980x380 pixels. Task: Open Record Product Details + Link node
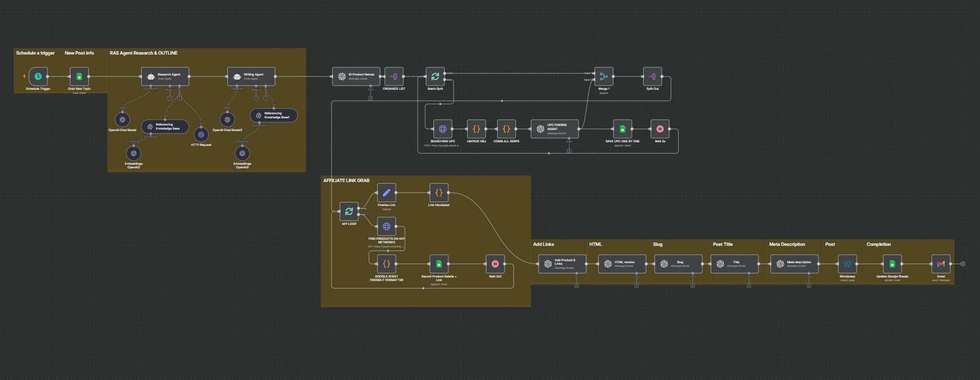tap(439, 264)
